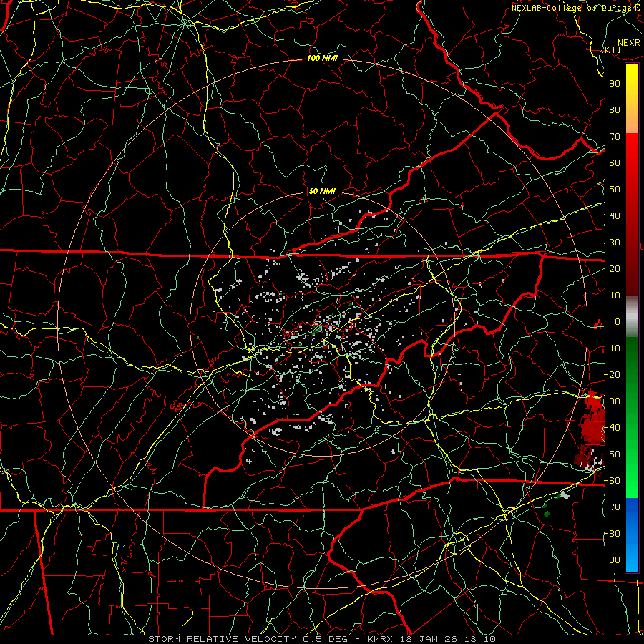Click the -20 value on velocity scale
The height and width of the screenshot is (644, 644).
pos(612,374)
